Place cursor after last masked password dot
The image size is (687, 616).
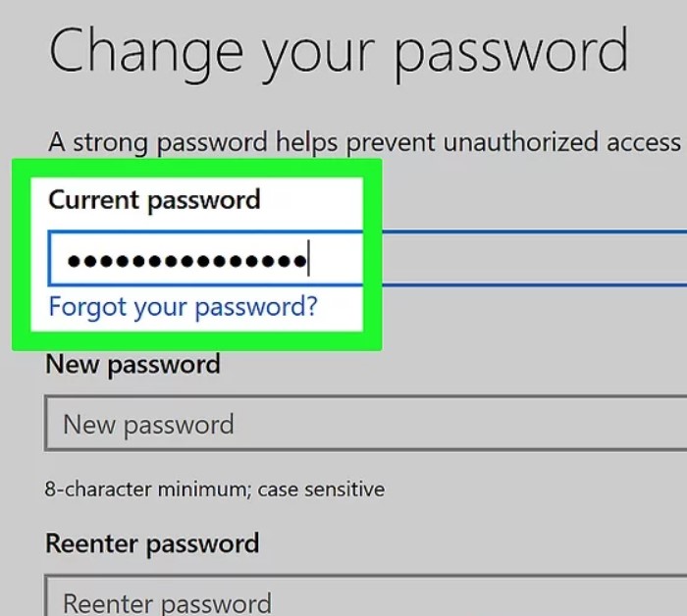click(308, 258)
